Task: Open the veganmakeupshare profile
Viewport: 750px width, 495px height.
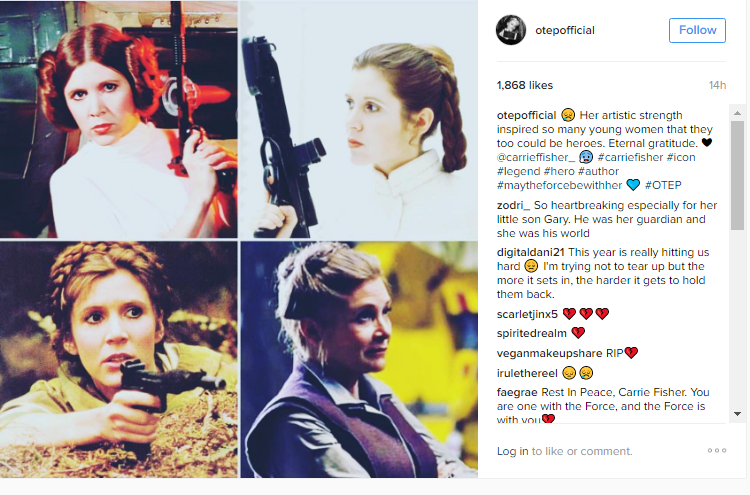Action: (549, 353)
